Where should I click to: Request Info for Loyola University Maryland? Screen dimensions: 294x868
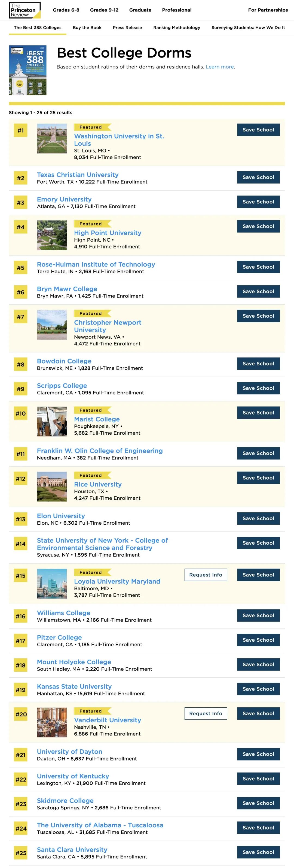(x=206, y=575)
